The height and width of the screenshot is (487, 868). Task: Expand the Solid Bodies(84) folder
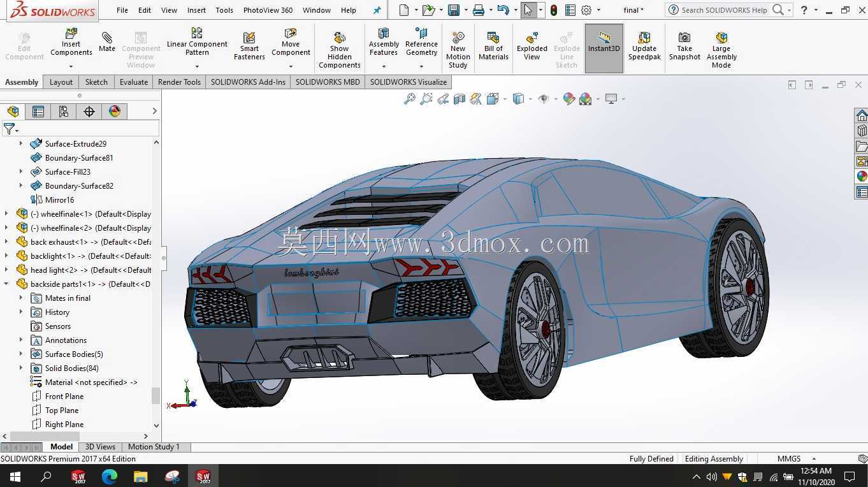[21, 368]
